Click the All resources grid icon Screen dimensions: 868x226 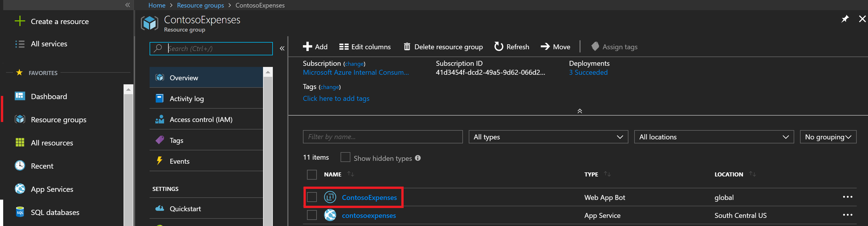[x=20, y=142]
